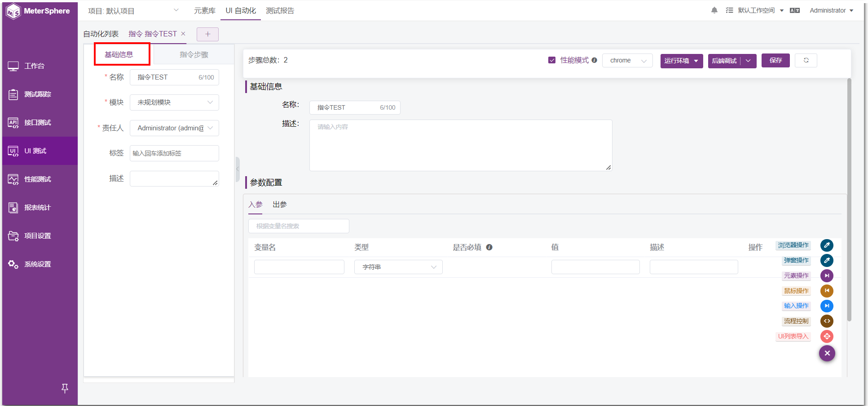This screenshot has height=409, width=868.
Task: Open 测试报告 in the top navigation
Action: [x=280, y=10]
